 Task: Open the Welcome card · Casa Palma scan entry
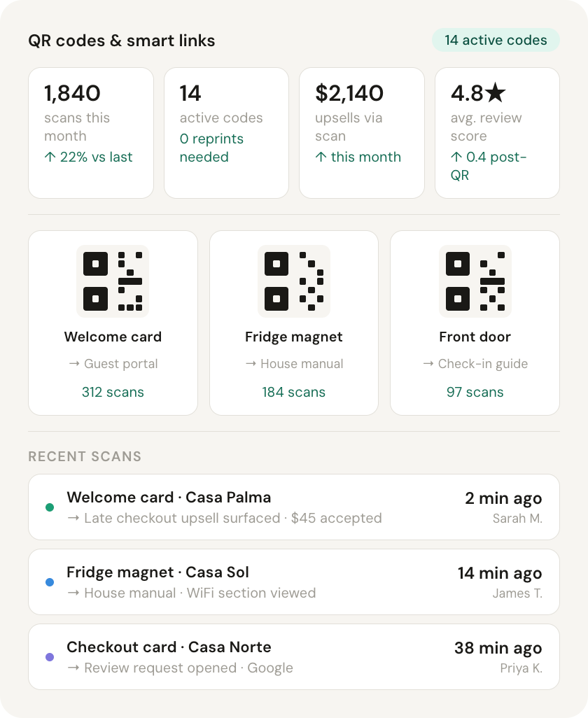294,507
